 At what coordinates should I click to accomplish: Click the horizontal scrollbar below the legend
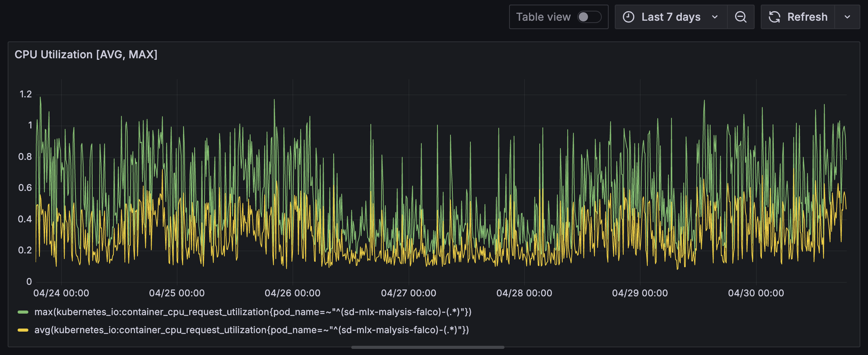click(428, 347)
